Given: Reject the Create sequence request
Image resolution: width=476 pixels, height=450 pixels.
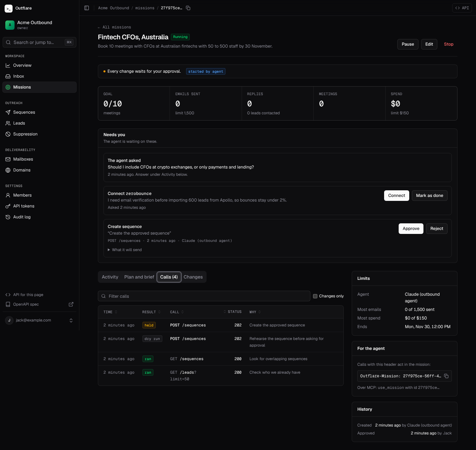Looking at the screenshot, I should click(x=437, y=229).
